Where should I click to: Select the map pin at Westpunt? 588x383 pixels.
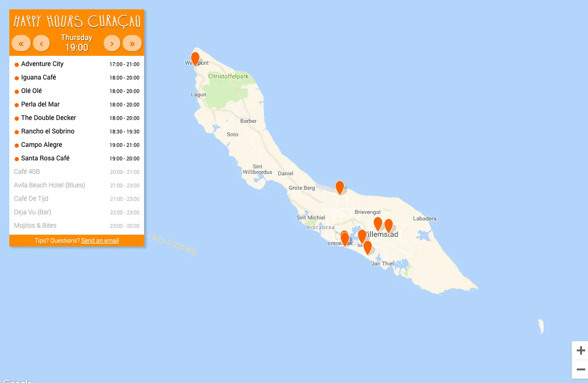[195, 59]
